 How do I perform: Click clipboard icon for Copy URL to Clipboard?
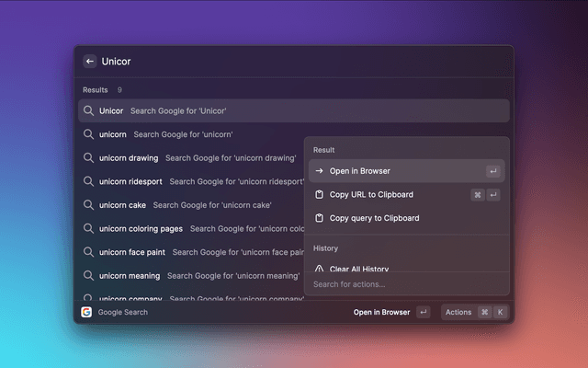[319, 195]
